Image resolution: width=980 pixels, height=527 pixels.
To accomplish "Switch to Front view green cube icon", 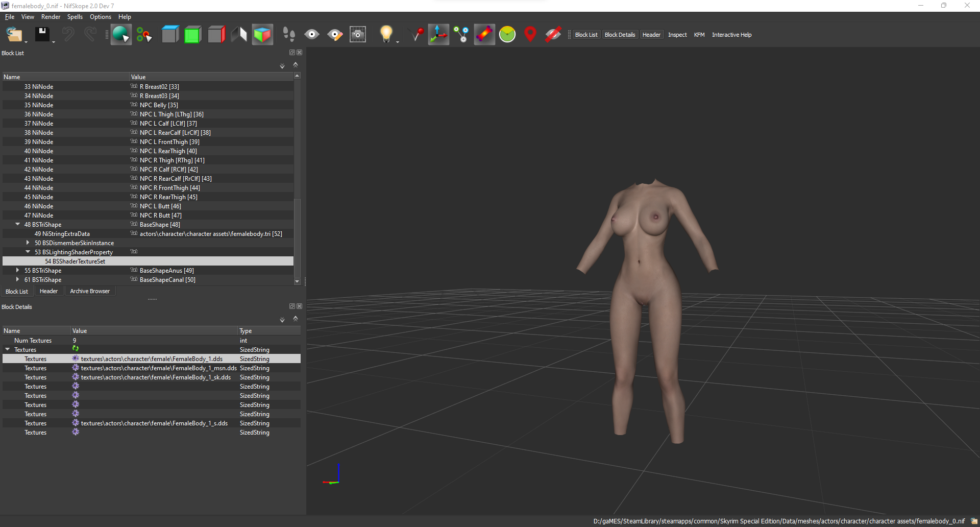I will coord(192,35).
